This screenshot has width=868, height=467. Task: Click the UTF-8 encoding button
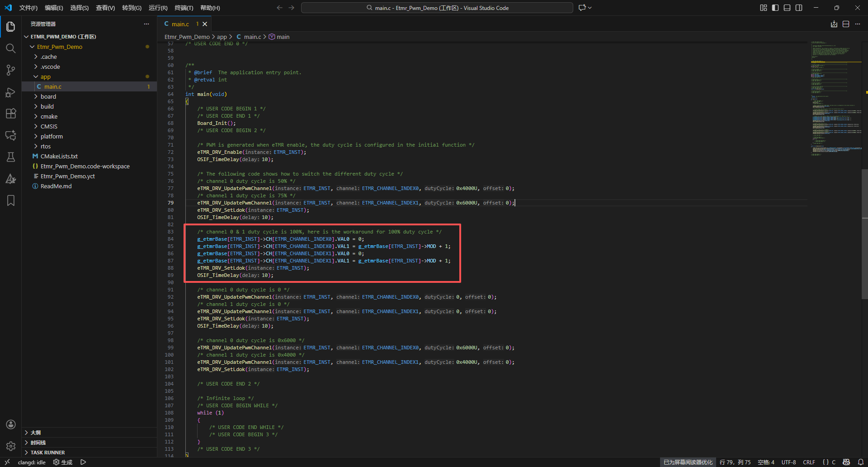pos(788,462)
